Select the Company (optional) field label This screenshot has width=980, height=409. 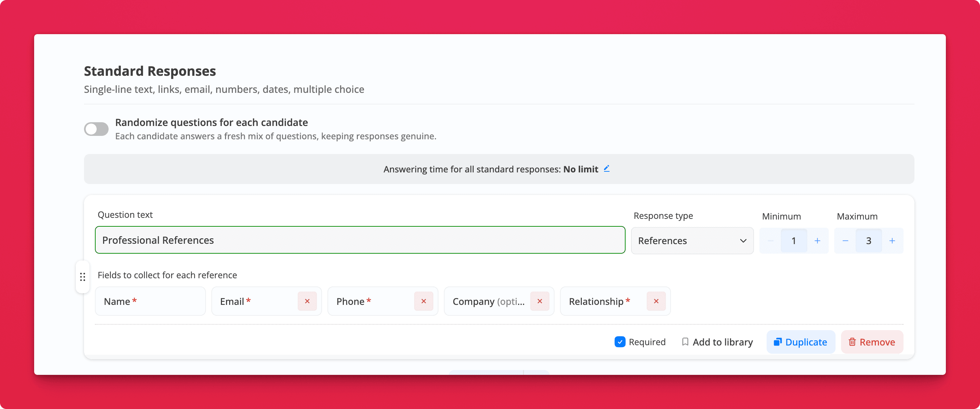click(x=489, y=301)
